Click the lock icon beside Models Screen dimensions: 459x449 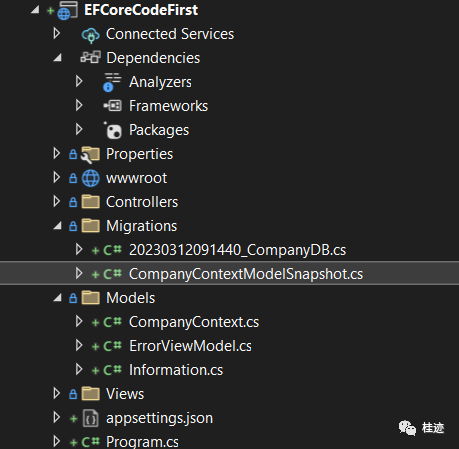[73, 298]
